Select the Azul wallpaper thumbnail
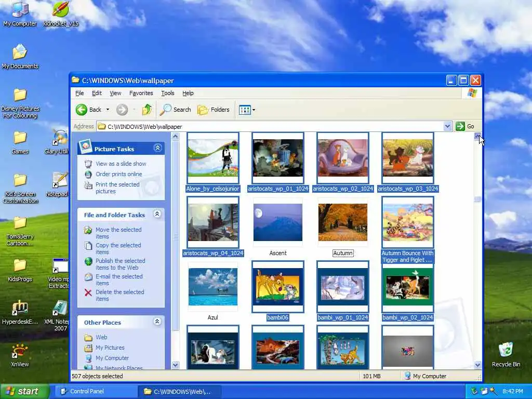Image resolution: width=532 pixels, height=399 pixels. pyautogui.click(x=213, y=287)
